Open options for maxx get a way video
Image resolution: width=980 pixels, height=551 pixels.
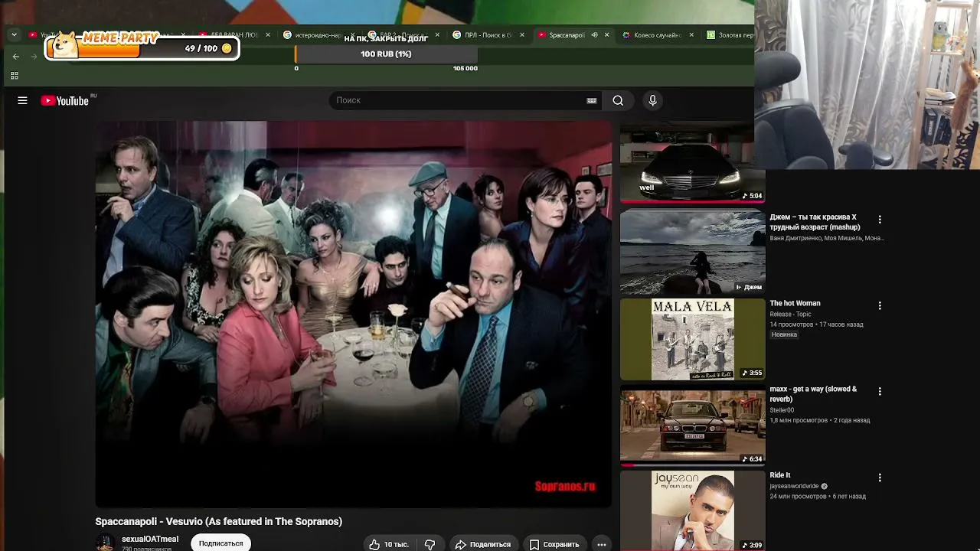(880, 391)
